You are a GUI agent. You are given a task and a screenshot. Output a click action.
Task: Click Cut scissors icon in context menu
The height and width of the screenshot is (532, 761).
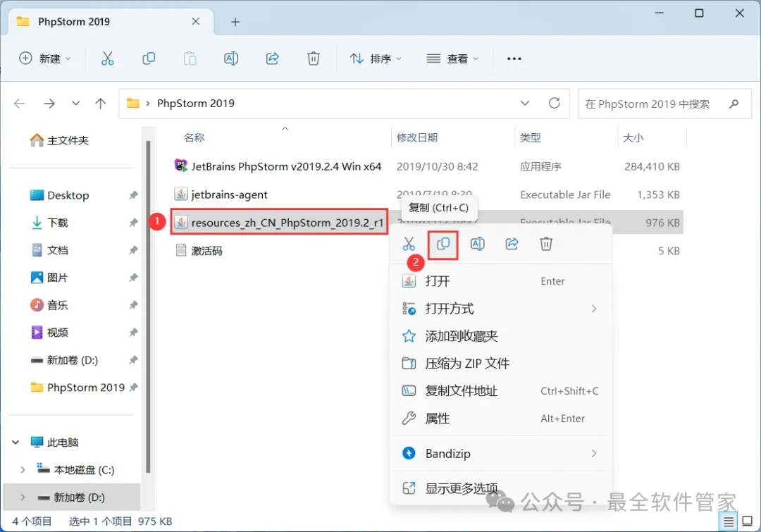coord(409,244)
